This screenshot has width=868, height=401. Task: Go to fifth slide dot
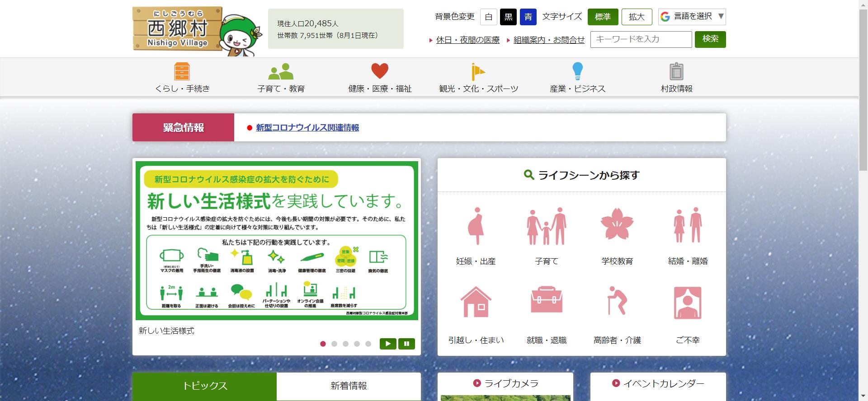click(x=368, y=344)
